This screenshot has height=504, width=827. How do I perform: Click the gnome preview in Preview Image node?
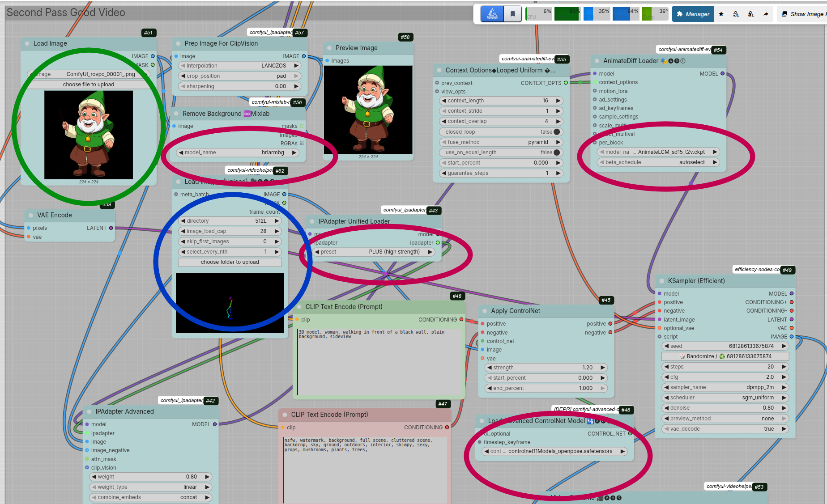pos(368,110)
